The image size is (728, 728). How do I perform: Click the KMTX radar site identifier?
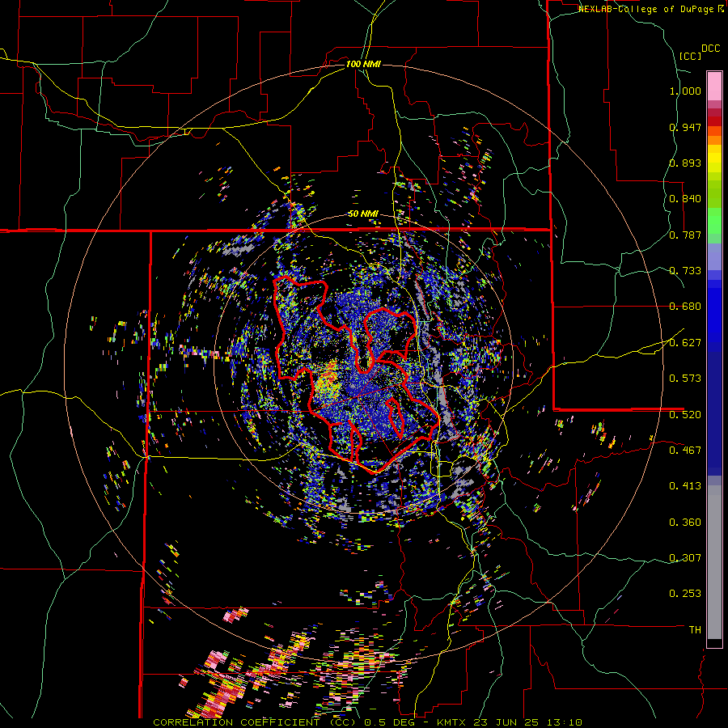pos(453,722)
